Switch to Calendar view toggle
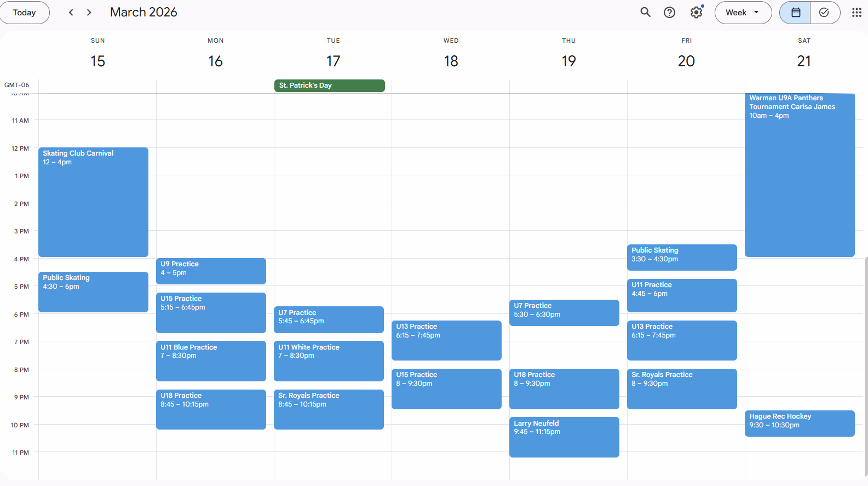Viewport: 868px width, 486px height. pos(795,13)
